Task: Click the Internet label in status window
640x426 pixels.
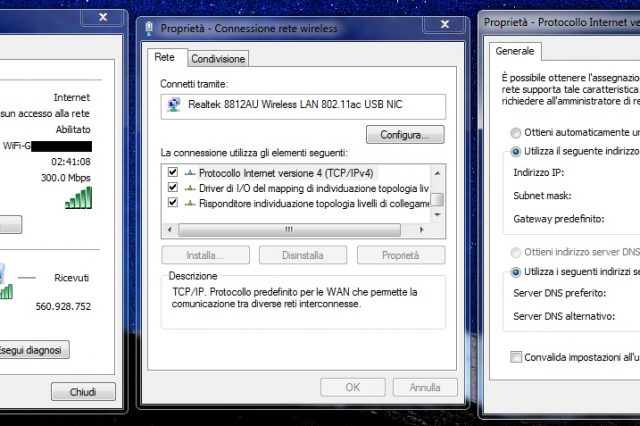Action: [72, 98]
